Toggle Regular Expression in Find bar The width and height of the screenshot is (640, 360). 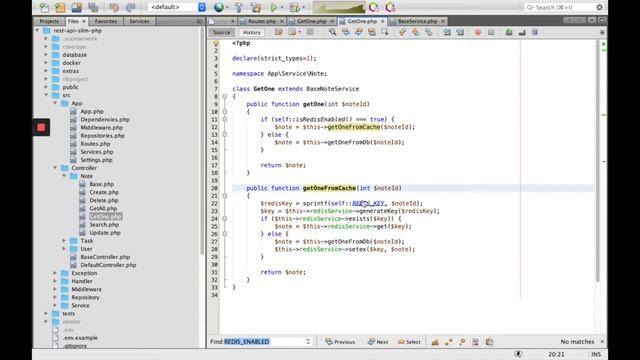(462, 342)
